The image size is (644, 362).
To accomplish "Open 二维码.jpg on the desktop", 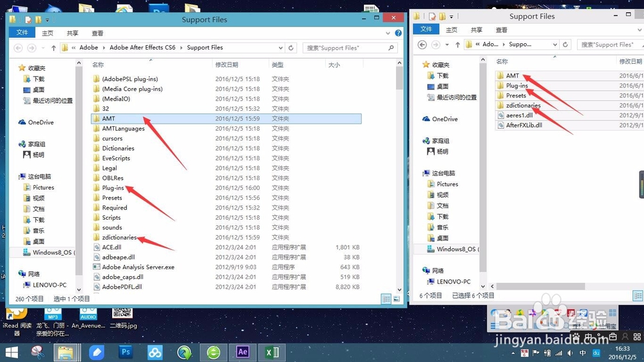I will (x=123, y=318).
